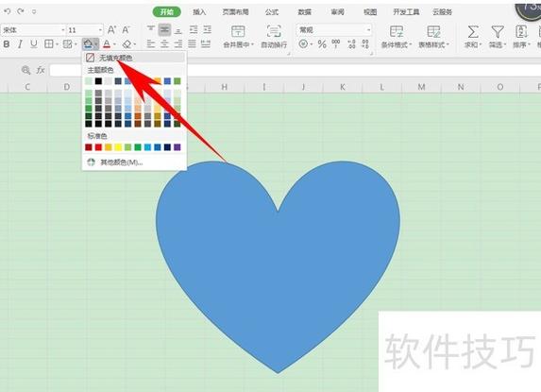Click the 排序 sort icon
Viewport: 541px width, 392px height.
point(521,32)
